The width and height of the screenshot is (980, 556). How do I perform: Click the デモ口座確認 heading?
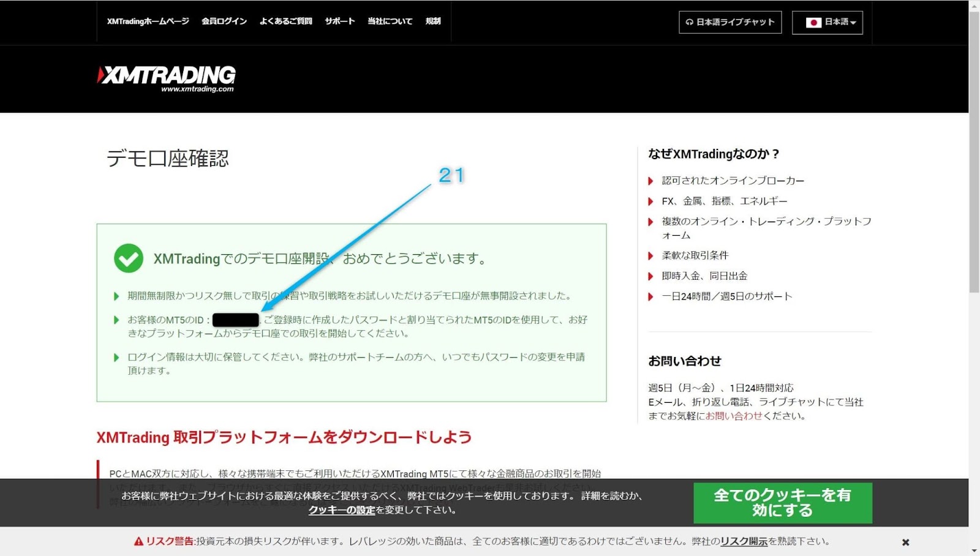[x=168, y=159]
